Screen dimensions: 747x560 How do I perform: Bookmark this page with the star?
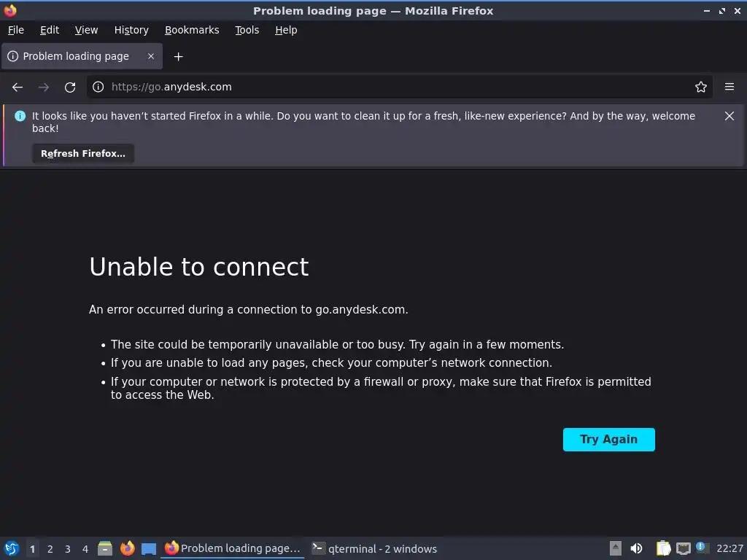coord(701,87)
